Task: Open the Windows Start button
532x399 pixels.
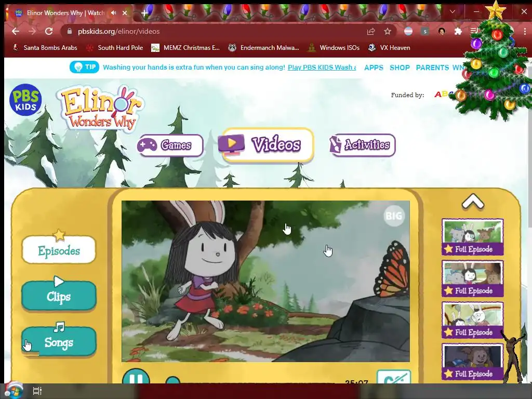Action: 14,391
